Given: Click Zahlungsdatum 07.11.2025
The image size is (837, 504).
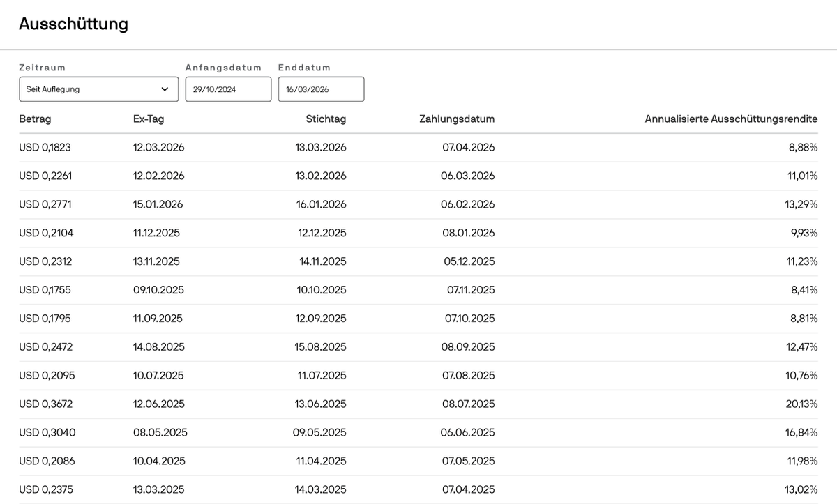Looking at the screenshot, I should [x=471, y=290].
